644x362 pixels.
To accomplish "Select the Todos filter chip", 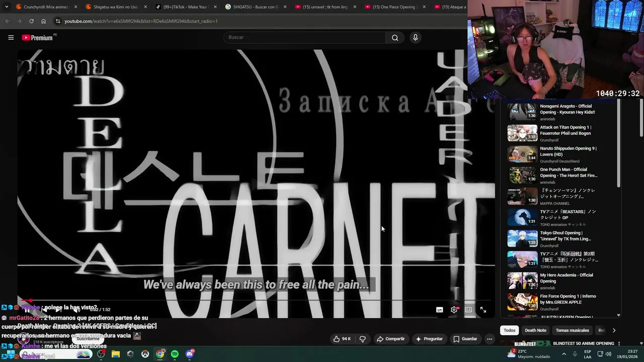I will point(510,330).
